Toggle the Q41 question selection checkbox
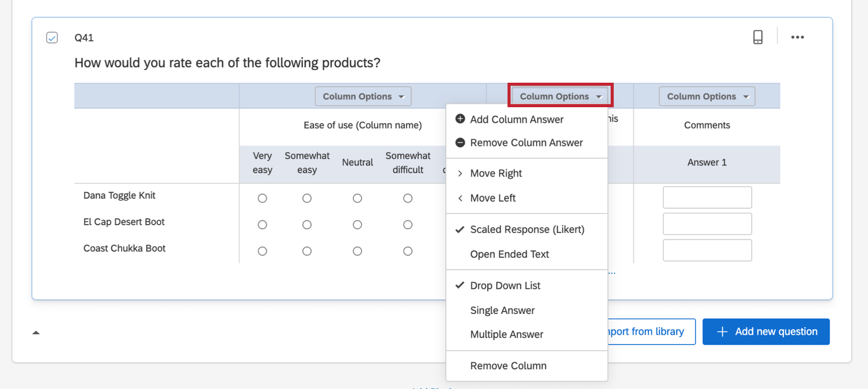 [x=52, y=38]
